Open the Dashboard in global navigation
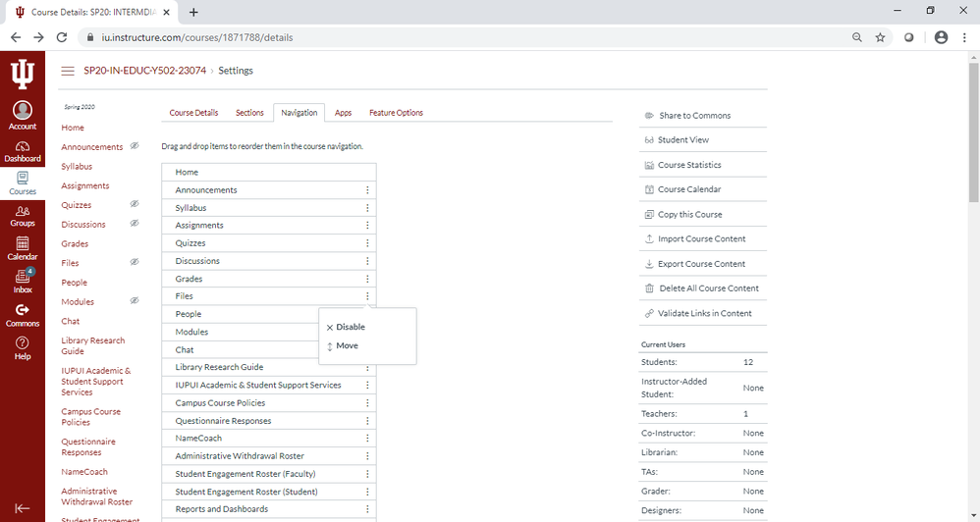 click(22, 150)
